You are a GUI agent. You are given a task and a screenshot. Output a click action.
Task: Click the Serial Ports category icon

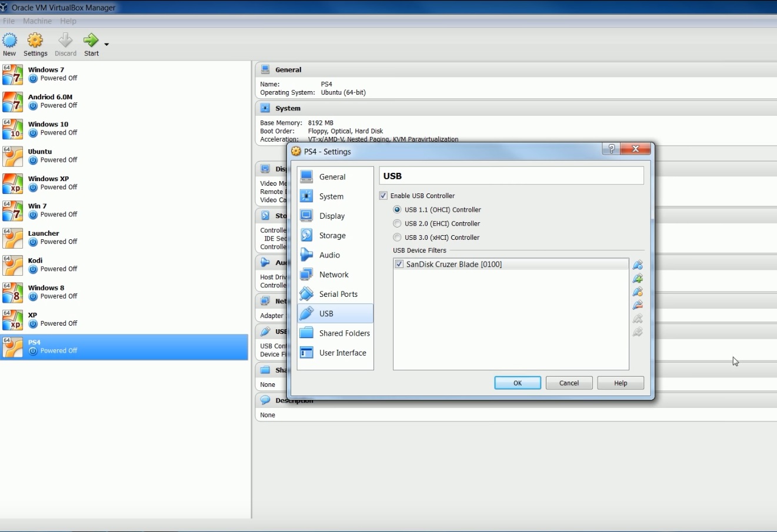306,294
